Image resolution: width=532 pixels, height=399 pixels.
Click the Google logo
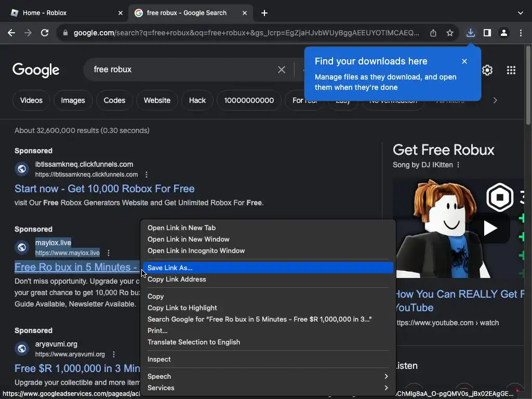pyautogui.click(x=36, y=70)
